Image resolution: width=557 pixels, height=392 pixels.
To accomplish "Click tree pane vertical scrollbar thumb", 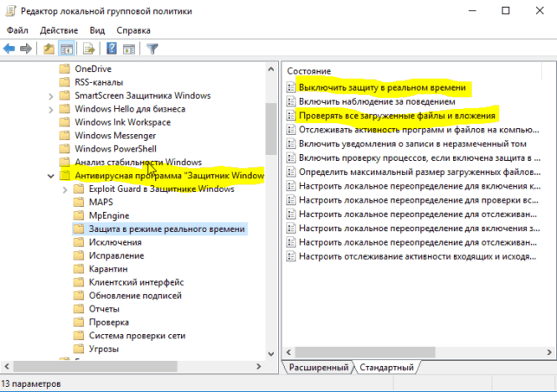I will coord(271,128).
